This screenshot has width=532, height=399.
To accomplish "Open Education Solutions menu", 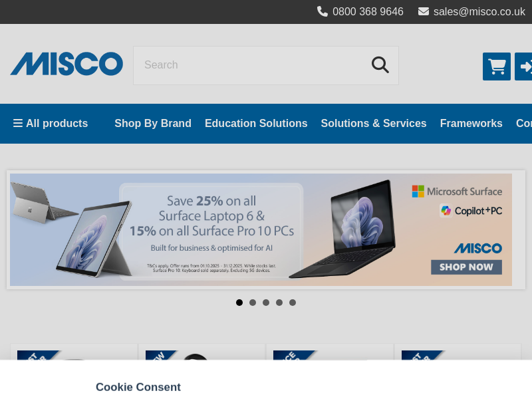I will [x=256, y=123].
